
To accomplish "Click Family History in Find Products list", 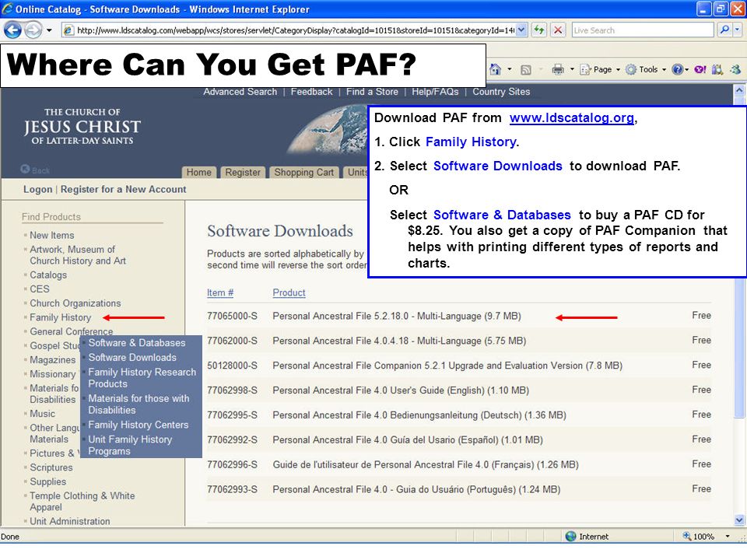I will pos(60,317).
